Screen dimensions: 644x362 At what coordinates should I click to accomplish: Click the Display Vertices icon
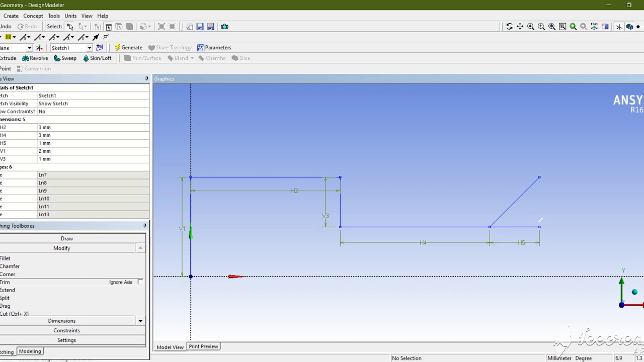tap(106, 37)
